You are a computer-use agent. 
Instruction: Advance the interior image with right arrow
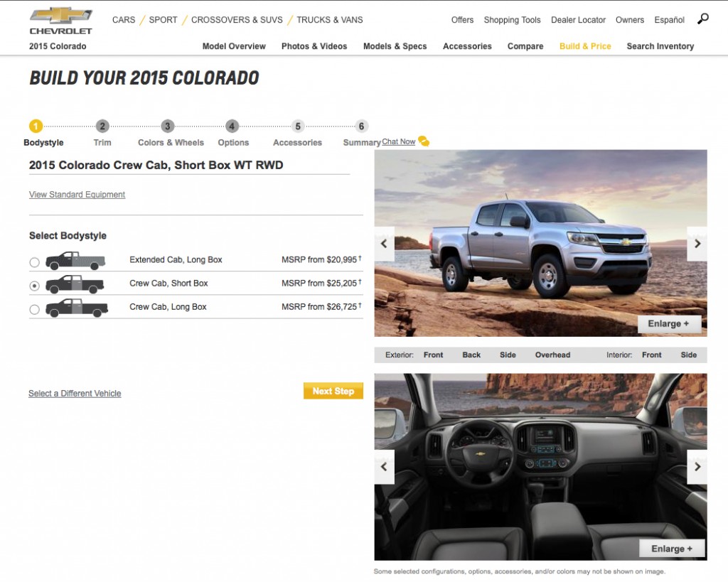(697, 467)
